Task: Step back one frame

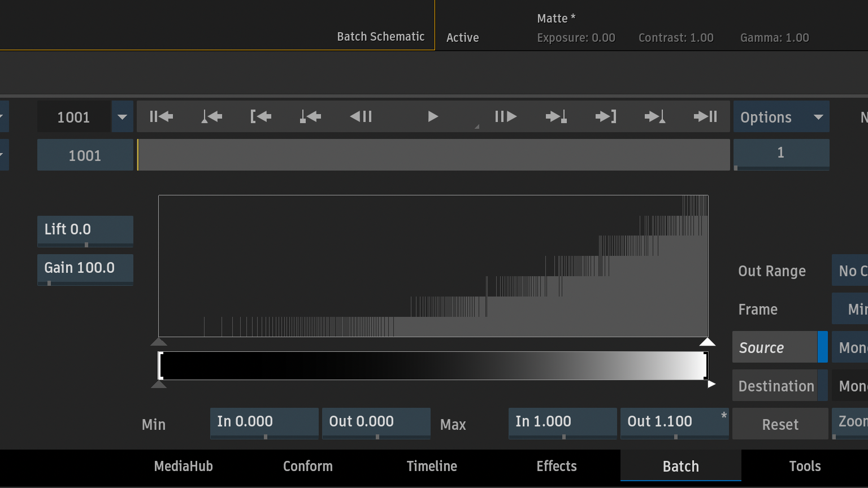Action: [x=361, y=116]
